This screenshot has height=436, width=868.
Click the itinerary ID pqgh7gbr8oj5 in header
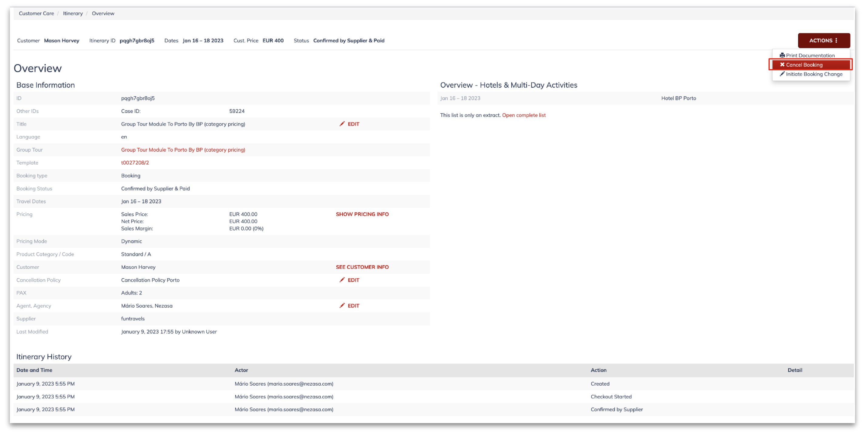tap(137, 40)
